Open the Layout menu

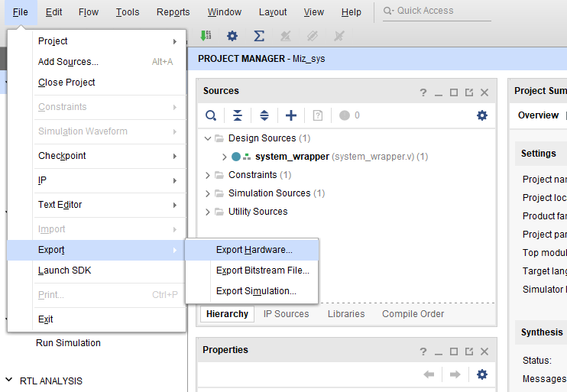pos(273,12)
